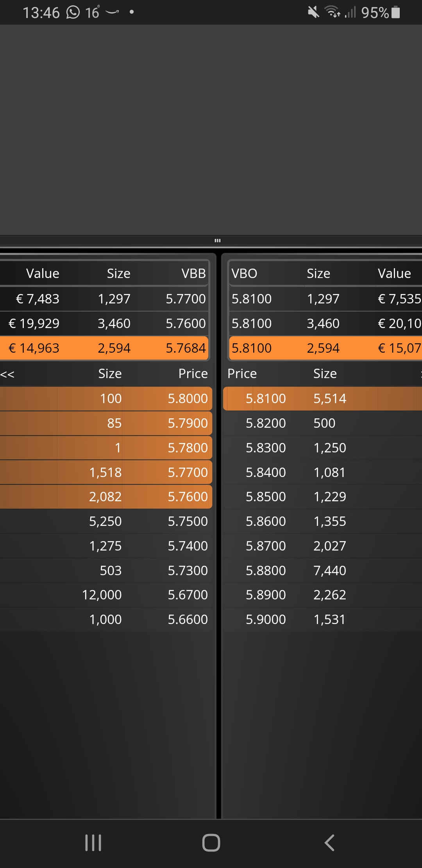Open the WhatsApp notification icon in status bar

(73, 13)
